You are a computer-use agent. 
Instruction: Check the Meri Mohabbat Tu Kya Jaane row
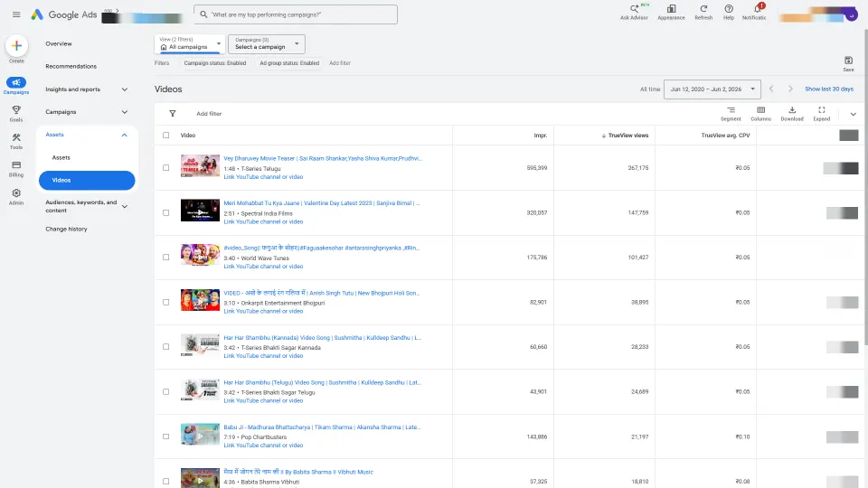[166, 212]
